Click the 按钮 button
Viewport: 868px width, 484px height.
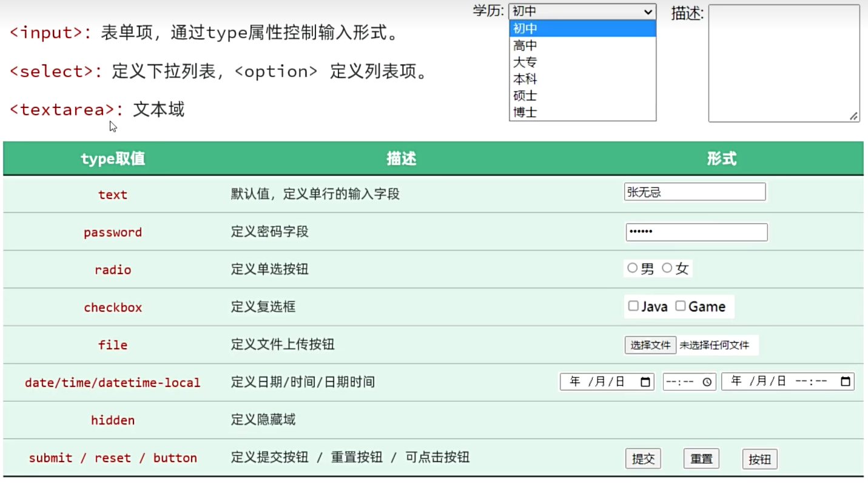tap(759, 459)
